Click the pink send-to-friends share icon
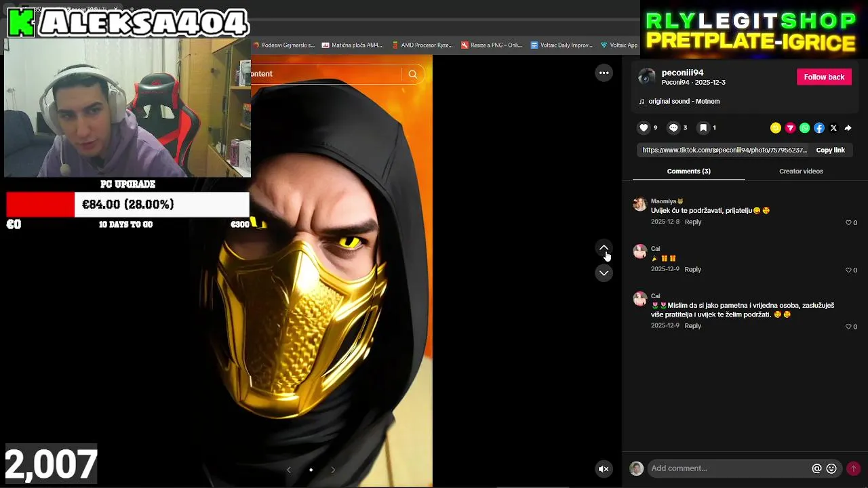This screenshot has height=488, width=868. [x=790, y=127]
